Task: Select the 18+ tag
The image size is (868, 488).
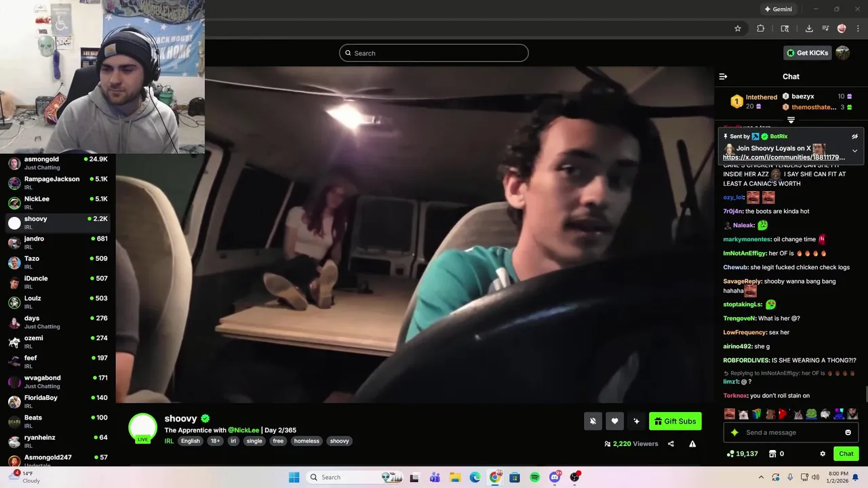Action: point(215,441)
